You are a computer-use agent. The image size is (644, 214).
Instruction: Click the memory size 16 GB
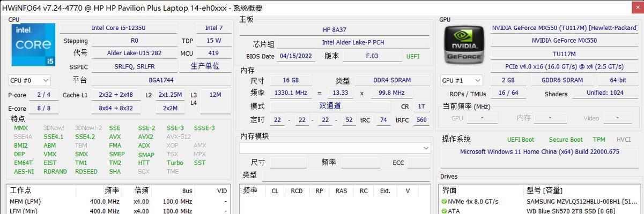pos(291,80)
